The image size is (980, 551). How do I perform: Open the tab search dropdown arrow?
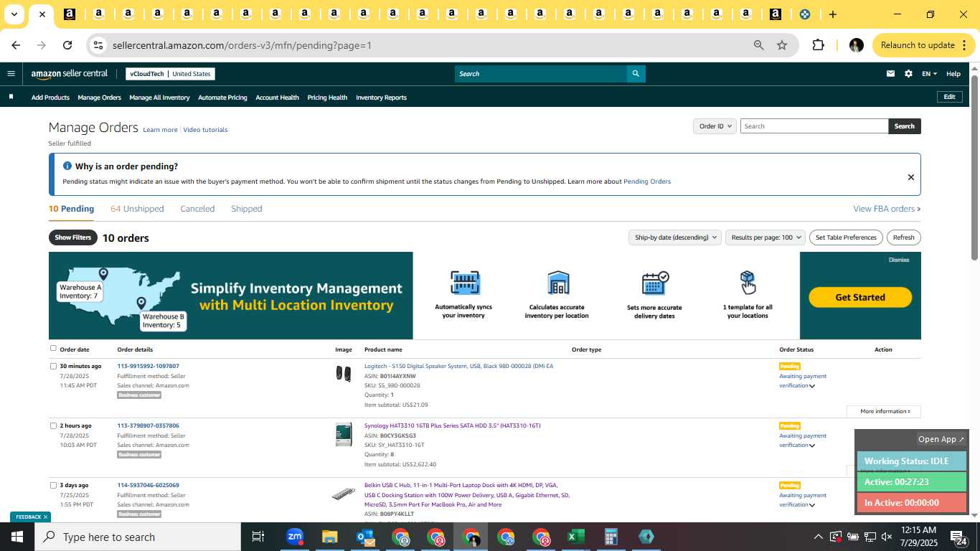(14, 14)
